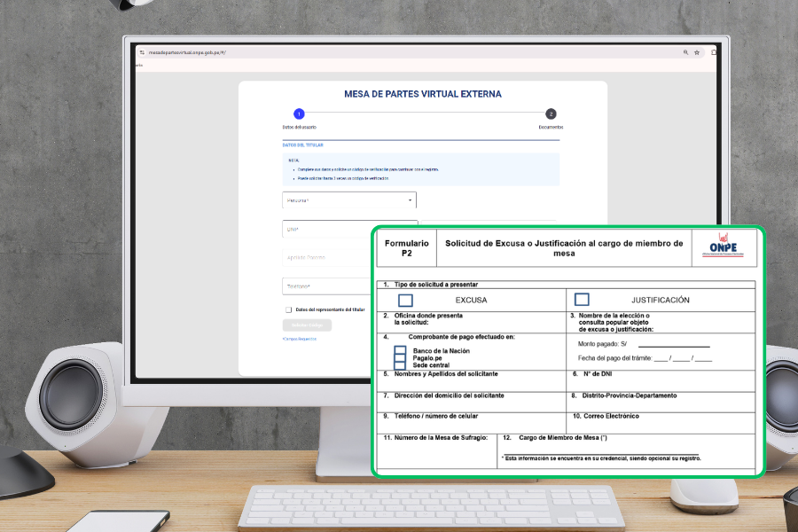Bookmark this page with the star icon
The height and width of the screenshot is (532, 798).
[x=698, y=53]
